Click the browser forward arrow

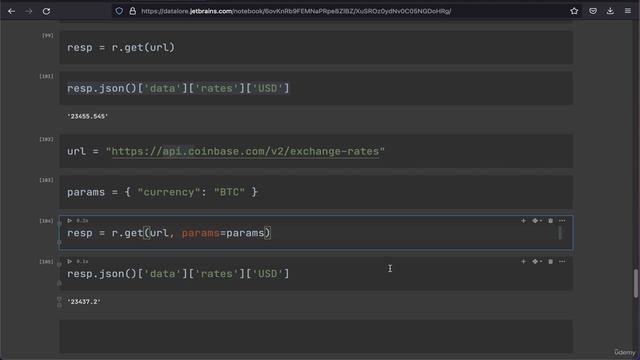click(29, 11)
